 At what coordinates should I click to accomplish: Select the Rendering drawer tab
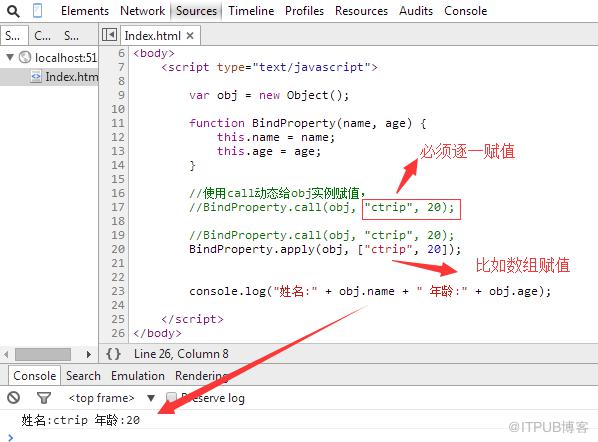201,376
